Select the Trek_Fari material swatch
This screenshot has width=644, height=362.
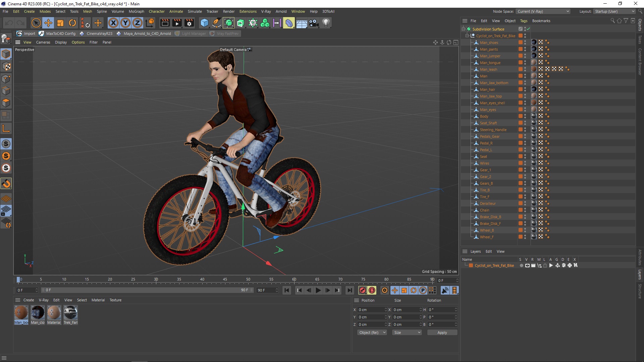coord(70,315)
